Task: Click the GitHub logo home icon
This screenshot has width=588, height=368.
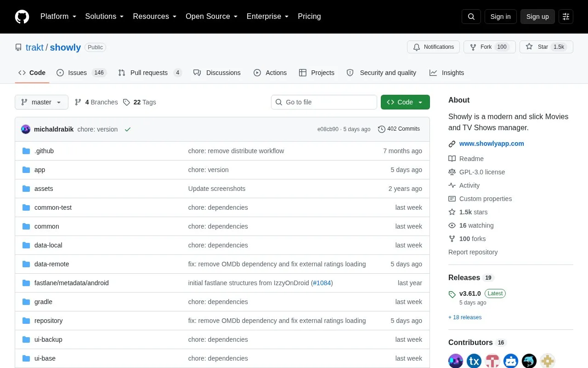Action: point(22,17)
